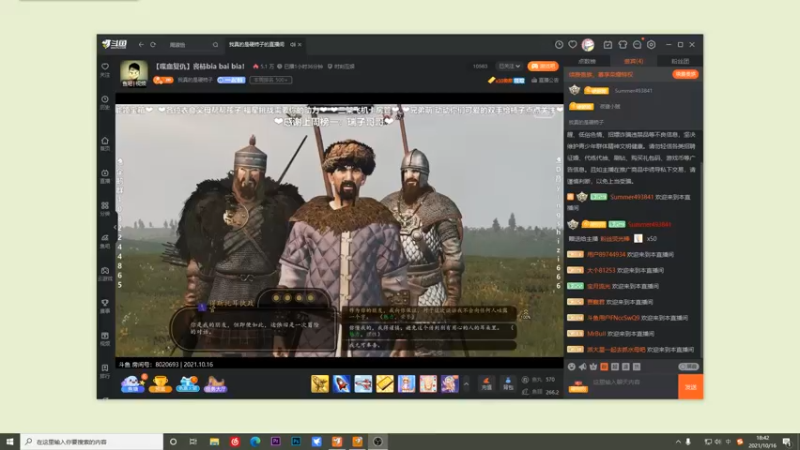The image size is (800, 450).
Task: Expand the followed dropdown button
Action: pos(509,66)
